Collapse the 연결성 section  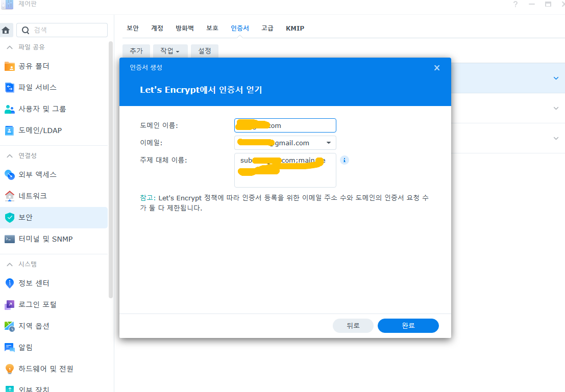pyautogui.click(x=10, y=156)
